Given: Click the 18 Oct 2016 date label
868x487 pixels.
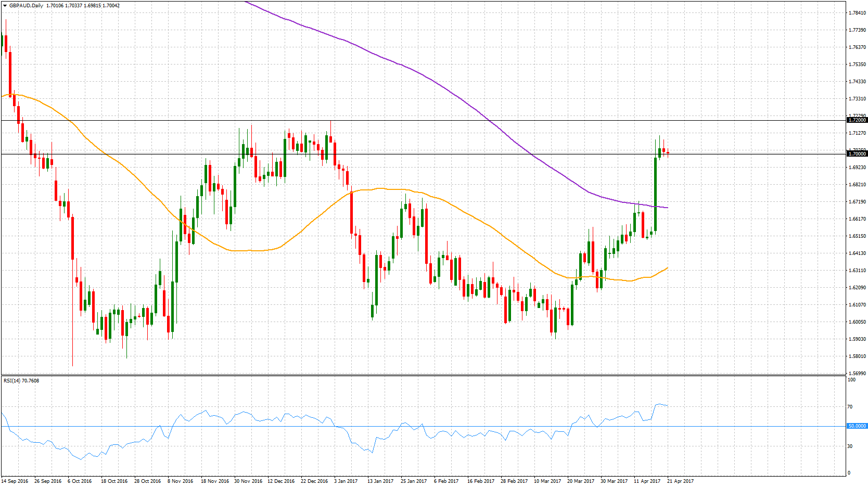Looking at the screenshot, I should click(114, 481).
